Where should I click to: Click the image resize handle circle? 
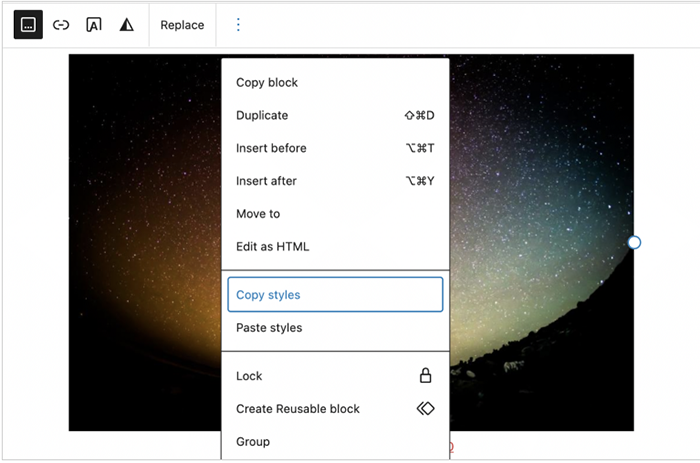pos(634,242)
